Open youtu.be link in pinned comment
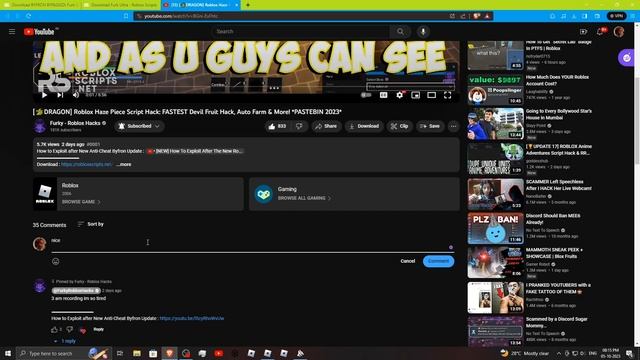Viewport: 640px width, 360px height. point(192,318)
